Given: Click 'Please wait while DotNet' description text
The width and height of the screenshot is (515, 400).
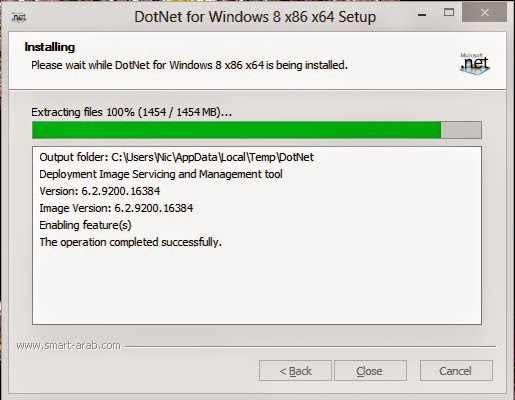Looking at the screenshot, I should click(x=189, y=65).
